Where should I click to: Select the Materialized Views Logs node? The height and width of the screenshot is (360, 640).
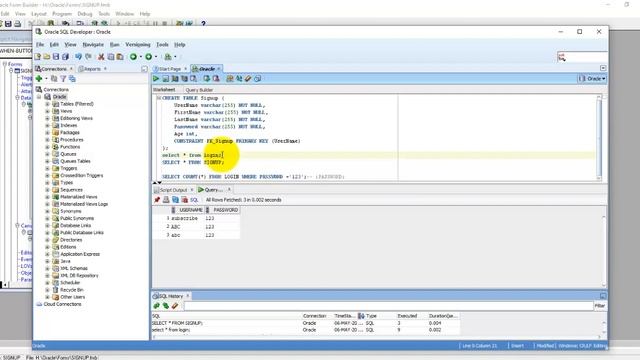click(84, 204)
